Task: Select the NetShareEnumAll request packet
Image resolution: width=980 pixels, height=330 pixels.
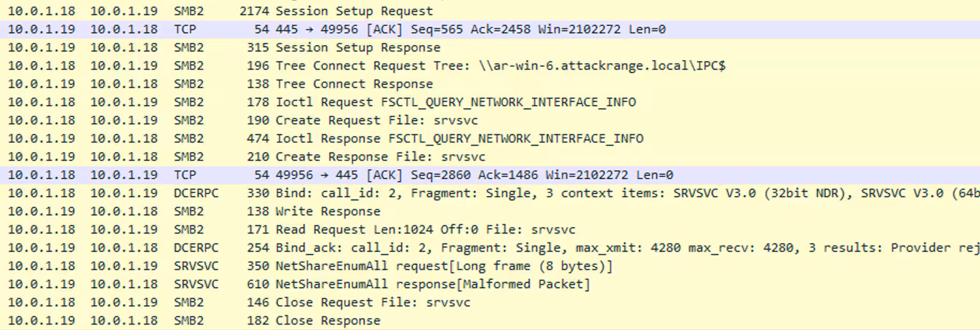Action: 443,266
